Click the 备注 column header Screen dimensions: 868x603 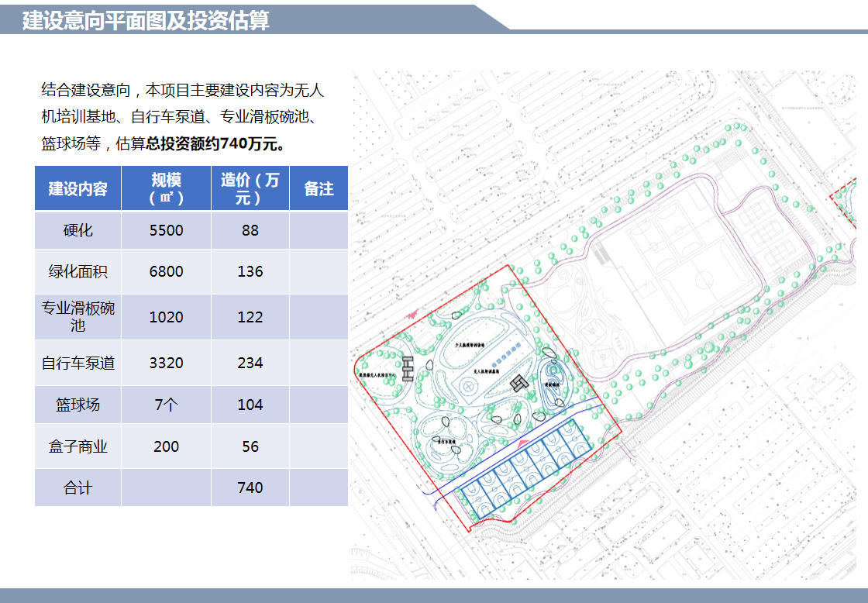pyautogui.click(x=319, y=188)
